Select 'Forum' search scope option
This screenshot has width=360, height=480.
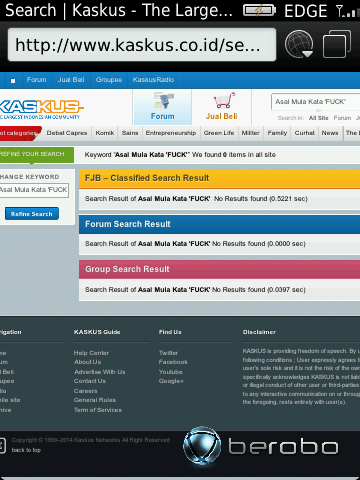coord(342,118)
